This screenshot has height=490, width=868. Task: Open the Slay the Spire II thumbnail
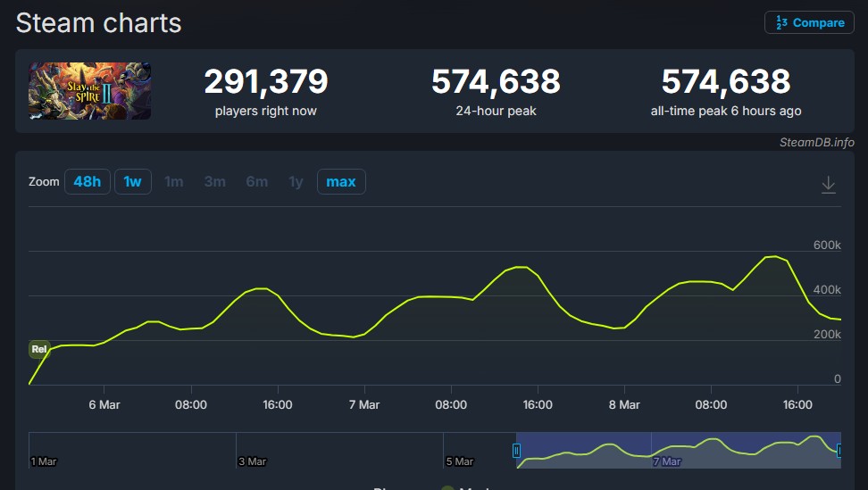coord(89,91)
